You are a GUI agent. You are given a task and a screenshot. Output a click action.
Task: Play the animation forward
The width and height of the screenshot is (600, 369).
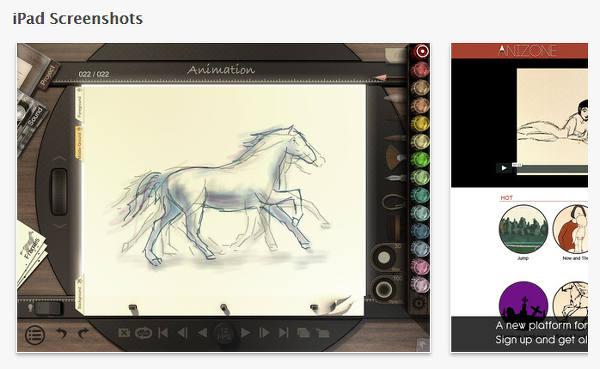coord(245,333)
